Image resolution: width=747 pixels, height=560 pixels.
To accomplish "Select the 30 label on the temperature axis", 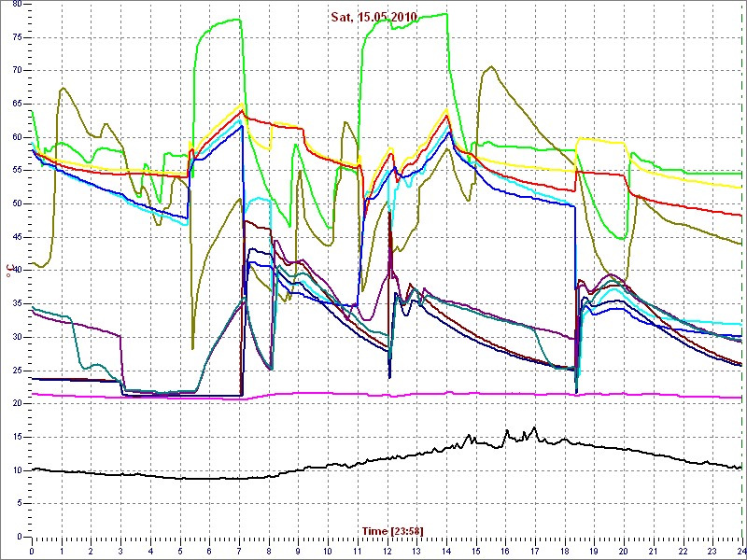I will click(17, 337).
